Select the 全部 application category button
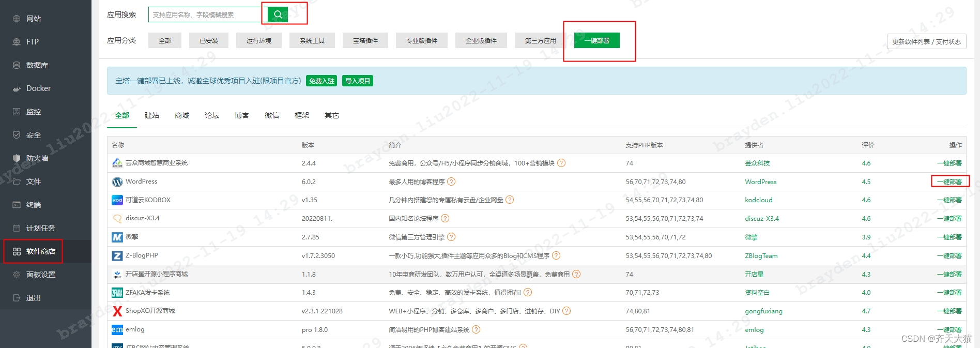Viewport: 980px width, 348px height. coord(165,40)
